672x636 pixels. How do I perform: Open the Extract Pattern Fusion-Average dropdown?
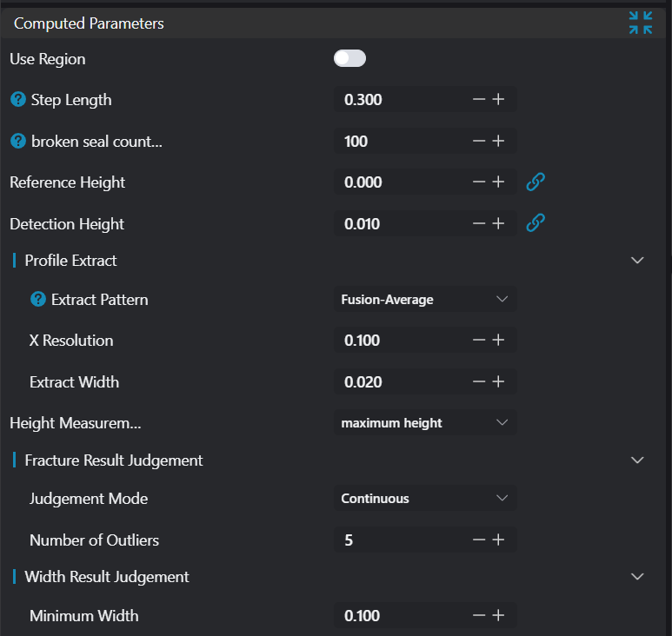click(424, 300)
